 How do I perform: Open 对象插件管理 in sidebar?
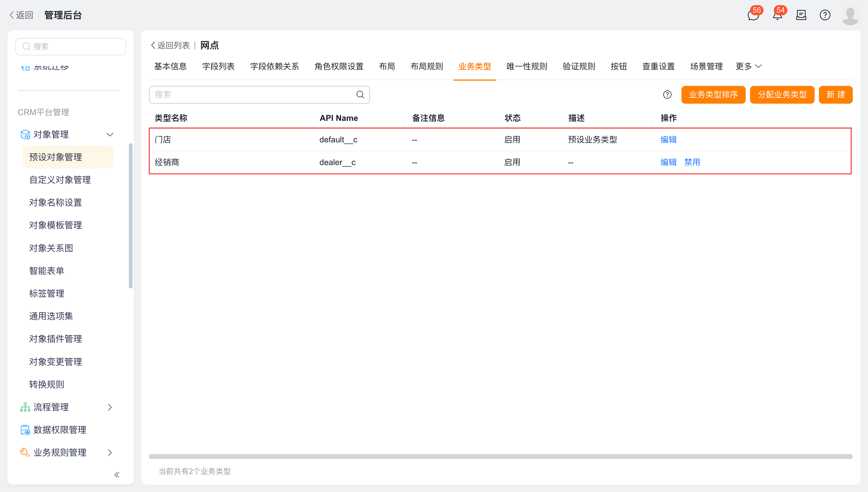(55, 339)
